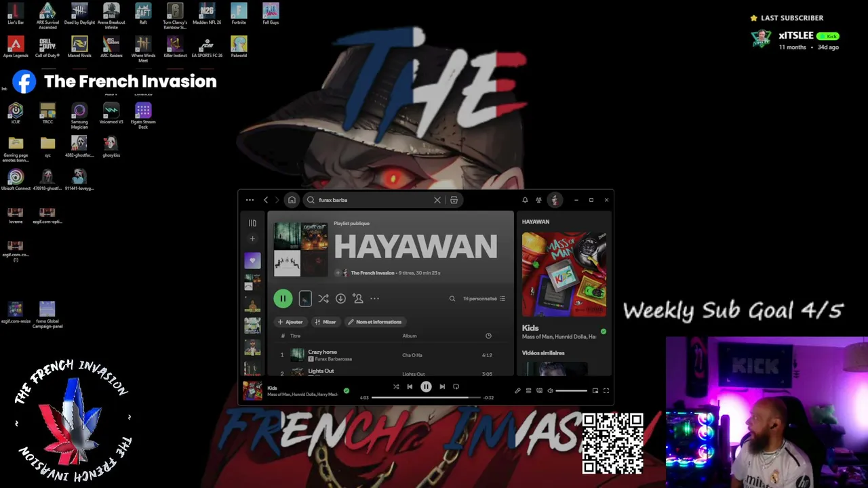Seek on the song progress bar
This screenshot has width=868, height=488.
click(426, 398)
